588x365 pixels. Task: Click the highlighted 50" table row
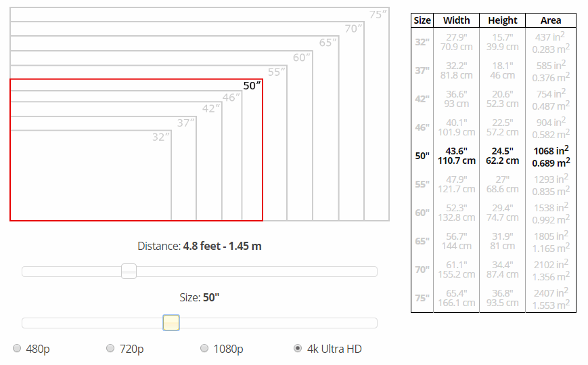point(422,156)
